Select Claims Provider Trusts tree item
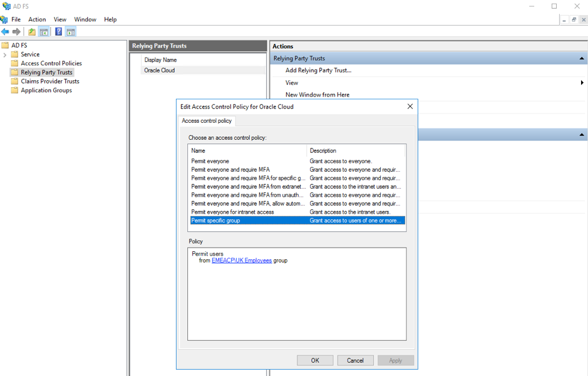The height and width of the screenshot is (376, 588). tap(50, 81)
